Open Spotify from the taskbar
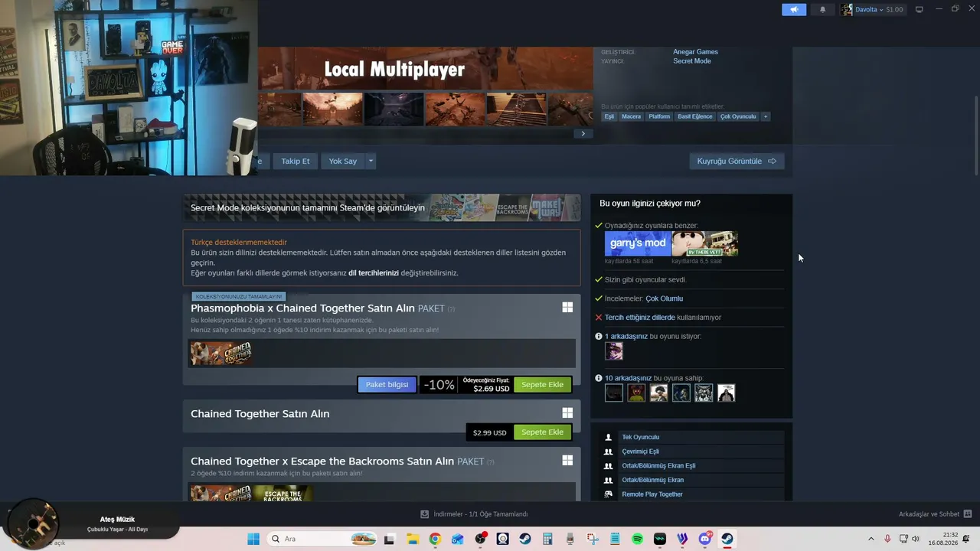980x551 pixels. point(638,539)
